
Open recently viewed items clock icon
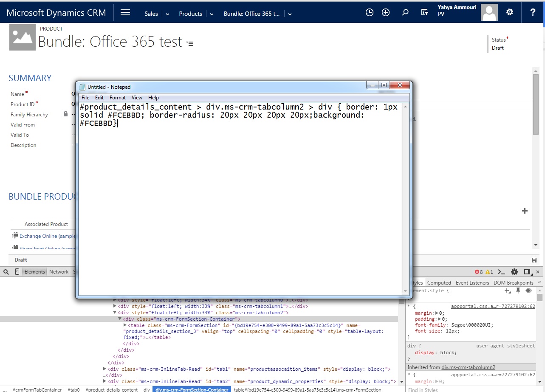point(370,13)
